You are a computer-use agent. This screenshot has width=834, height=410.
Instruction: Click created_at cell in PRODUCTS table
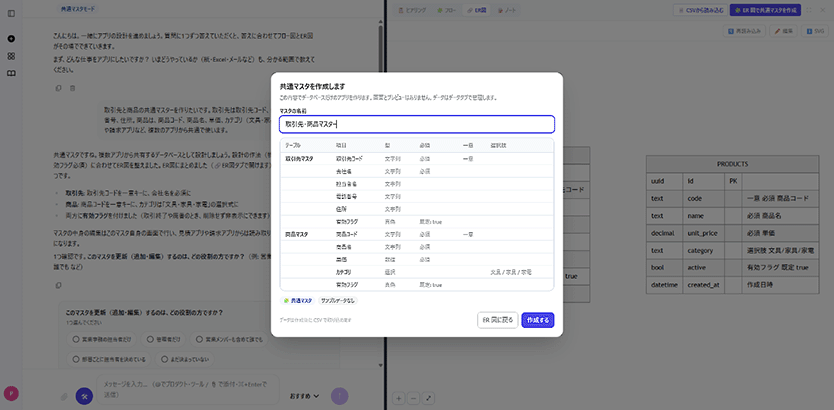coord(704,285)
